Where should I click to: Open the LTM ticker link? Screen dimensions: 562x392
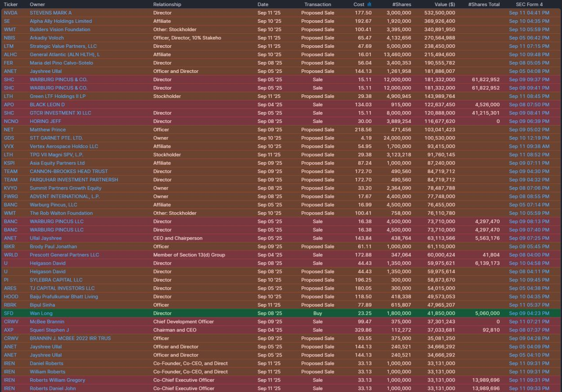(x=8, y=46)
